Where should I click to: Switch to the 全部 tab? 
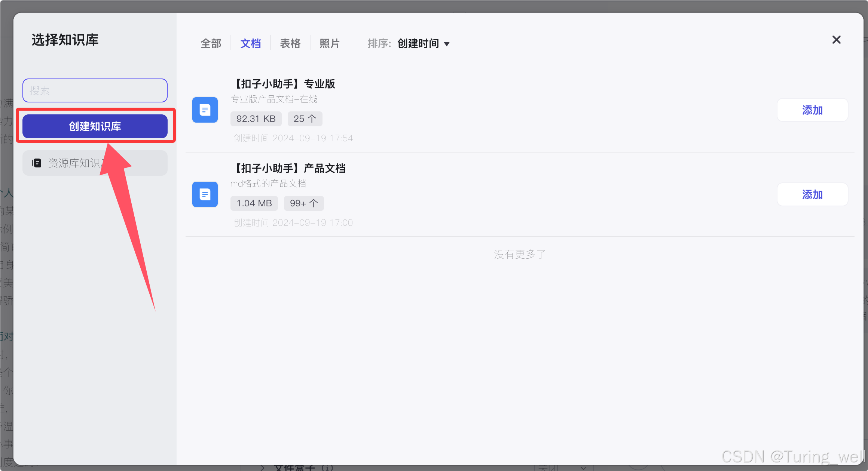point(211,44)
